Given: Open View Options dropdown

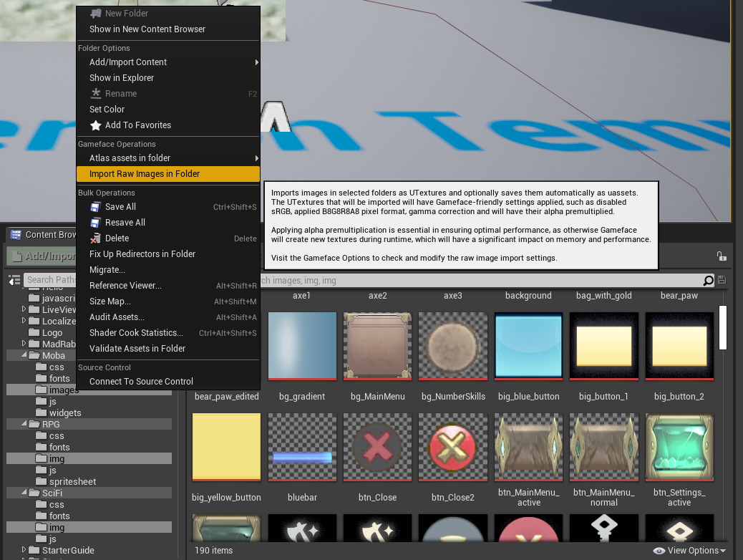Looking at the screenshot, I should (x=689, y=551).
